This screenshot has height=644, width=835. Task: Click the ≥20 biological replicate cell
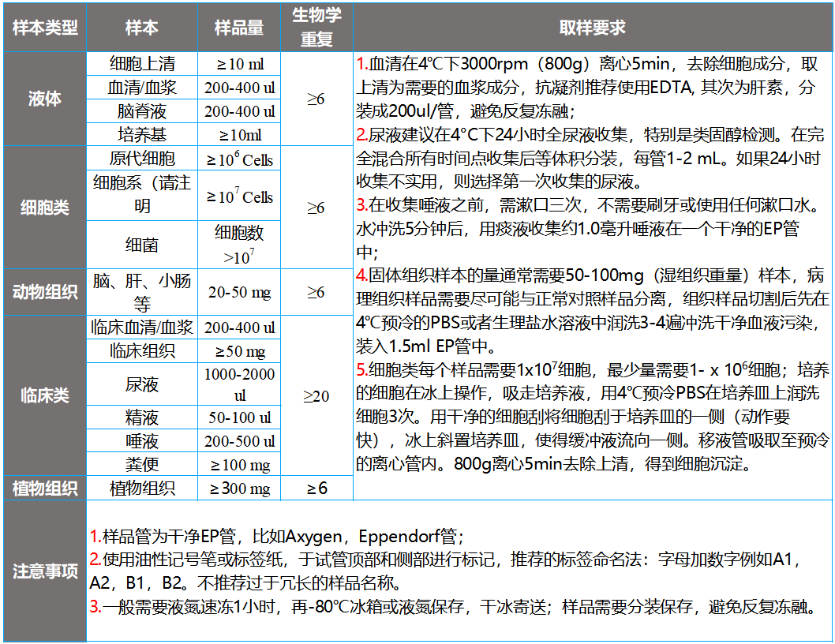316,395
